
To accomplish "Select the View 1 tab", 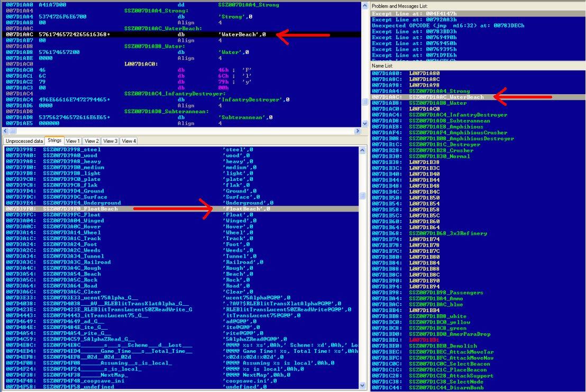I will click(73, 141).
